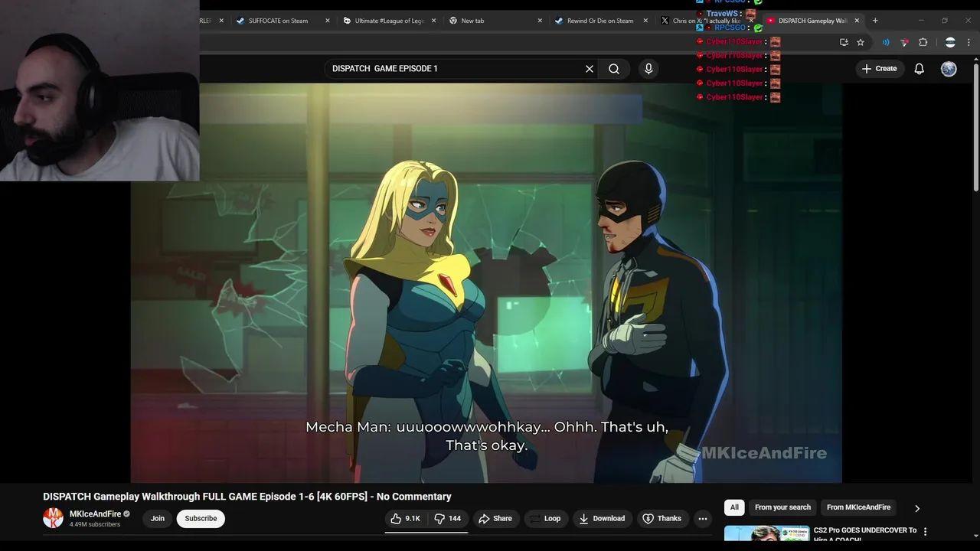Select From your search filter chip
The image size is (980, 551).
click(782, 507)
